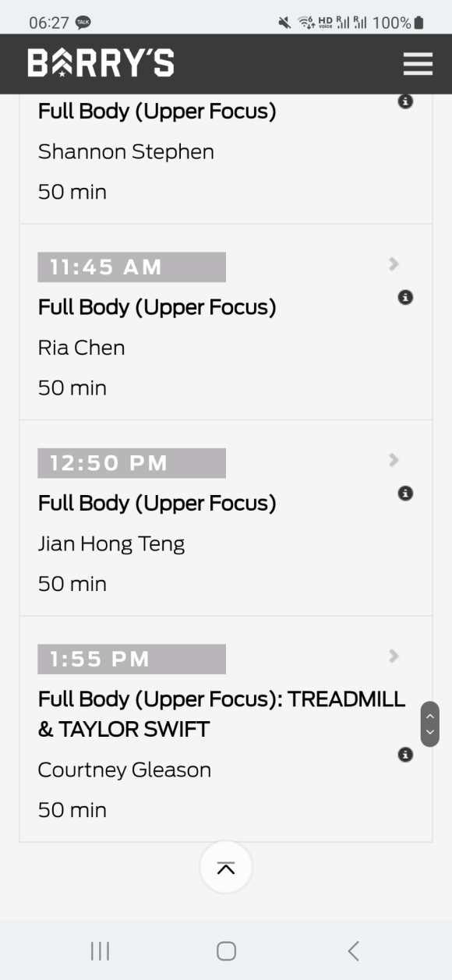
Task: Tap the Android back navigation icon
Action: click(353, 950)
